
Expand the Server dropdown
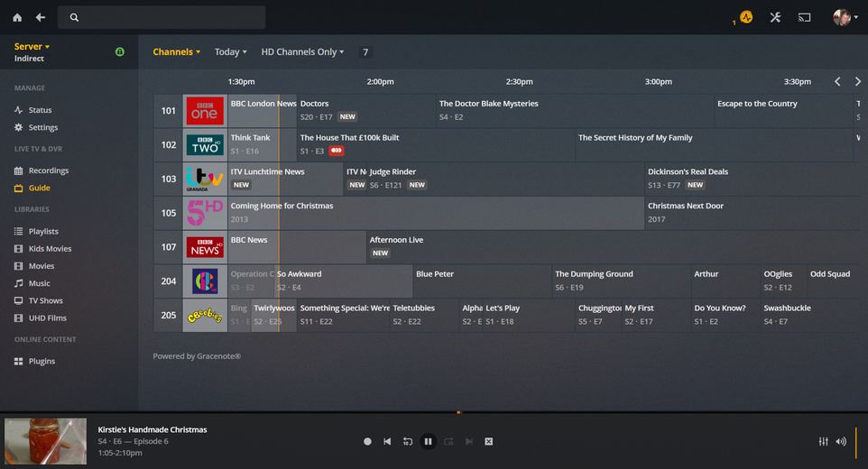pyautogui.click(x=32, y=47)
